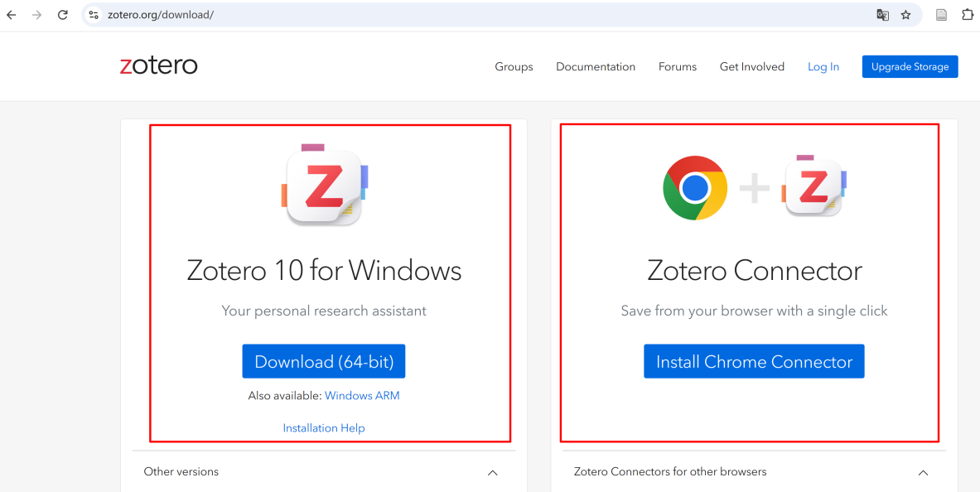Image resolution: width=980 pixels, height=492 pixels.
Task: Expand the Other versions section
Action: 324,472
